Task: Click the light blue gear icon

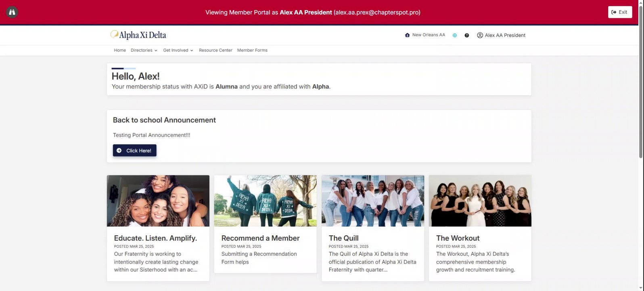Action: pos(455,35)
